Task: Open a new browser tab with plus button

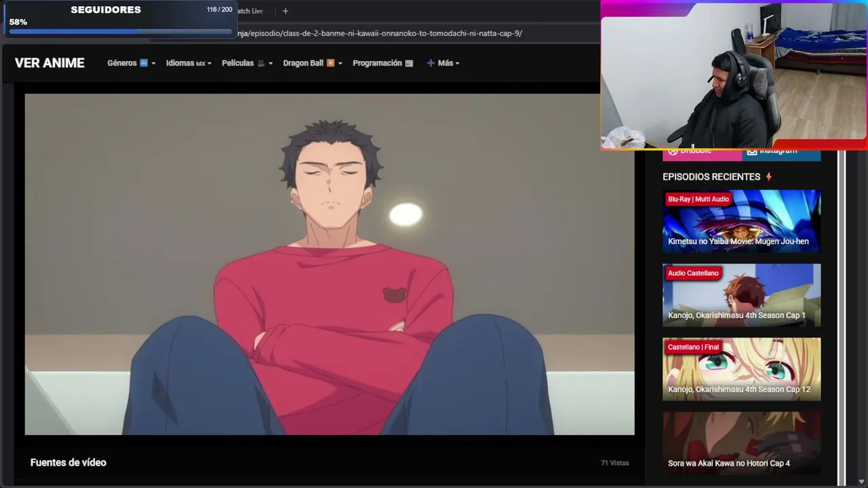Action: point(285,11)
